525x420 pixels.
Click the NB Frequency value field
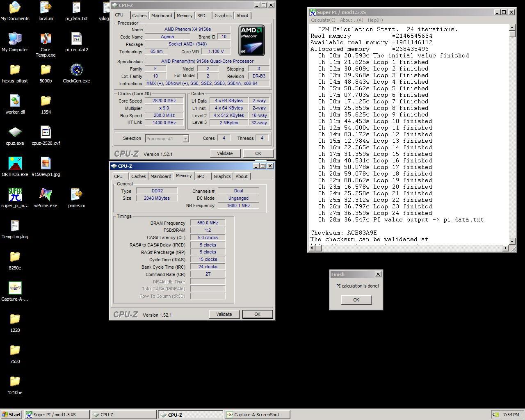pyautogui.click(x=238, y=205)
